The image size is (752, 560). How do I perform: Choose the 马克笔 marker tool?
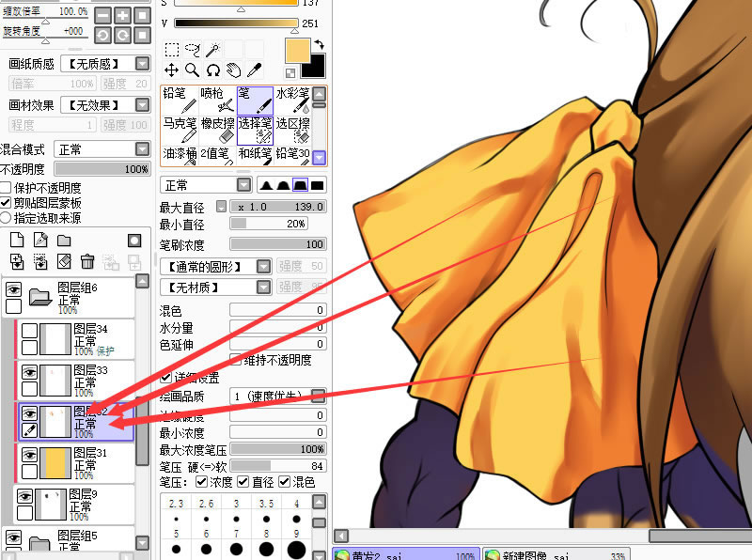coord(180,131)
